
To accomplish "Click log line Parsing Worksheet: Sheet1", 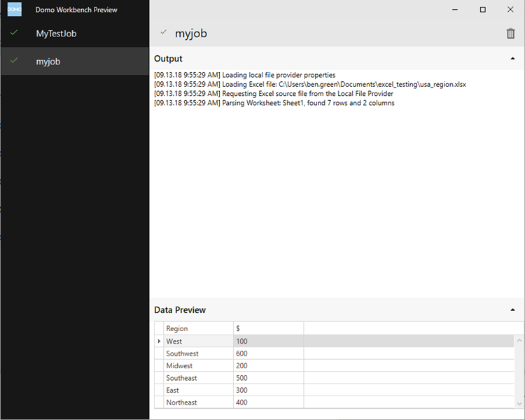I will [x=274, y=103].
